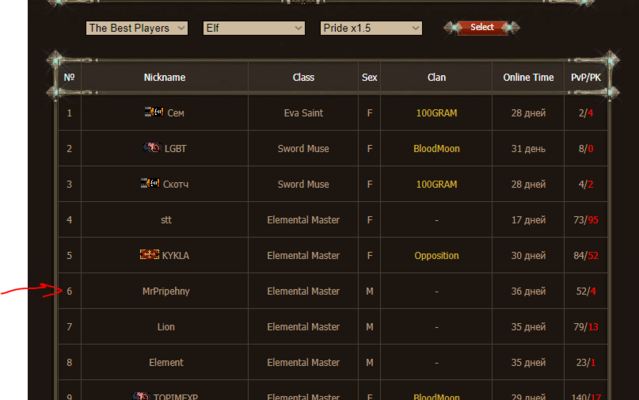This screenshot has height=400, width=639.
Task: Open the MrPripehny player name
Action: [166, 291]
